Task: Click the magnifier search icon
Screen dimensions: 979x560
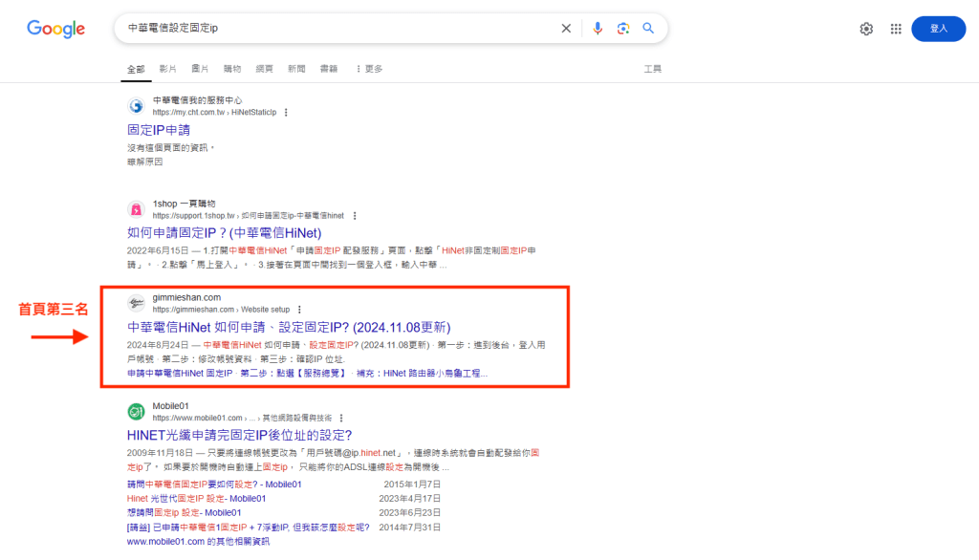Action: (x=648, y=28)
